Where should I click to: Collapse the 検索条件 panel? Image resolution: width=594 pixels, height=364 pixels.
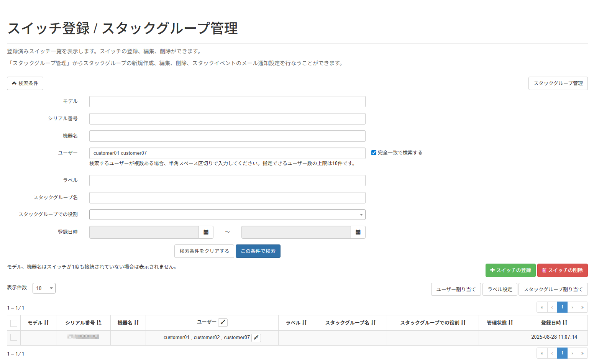tap(25, 83)
